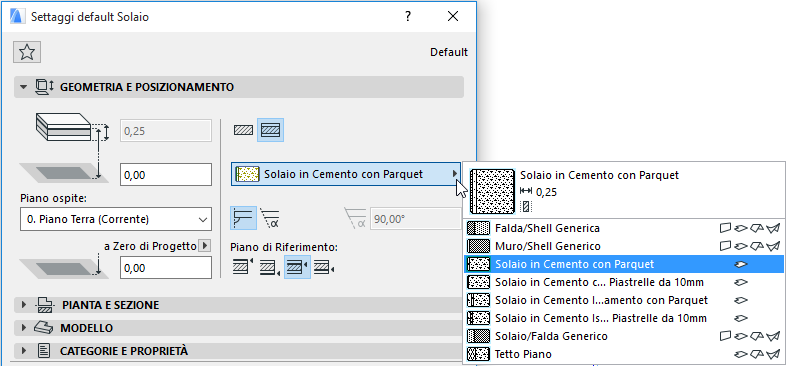The image size is (787, 366).
Task: Click slab usage icon in Solaio c... Piastrelle row
Action: point(741,282)
